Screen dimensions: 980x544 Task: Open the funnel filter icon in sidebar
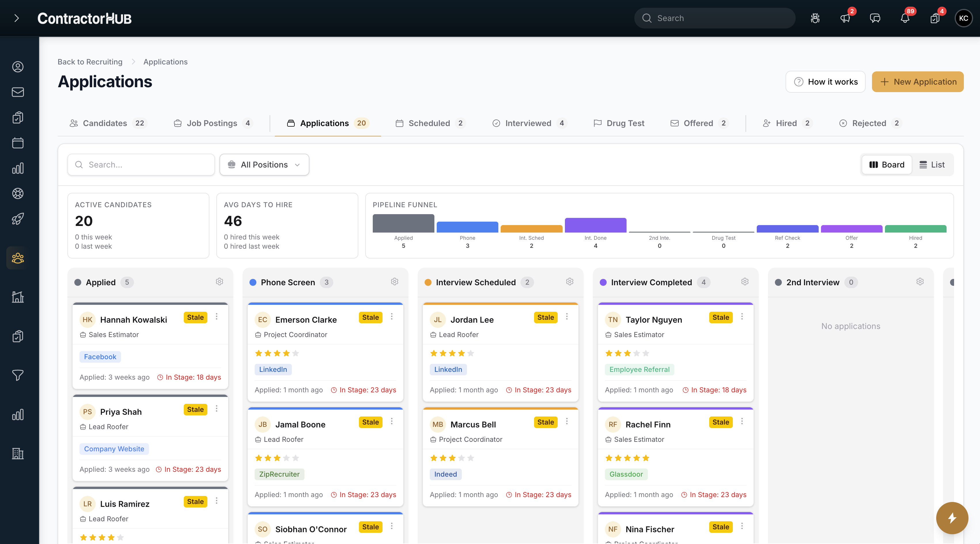[18, 375]
